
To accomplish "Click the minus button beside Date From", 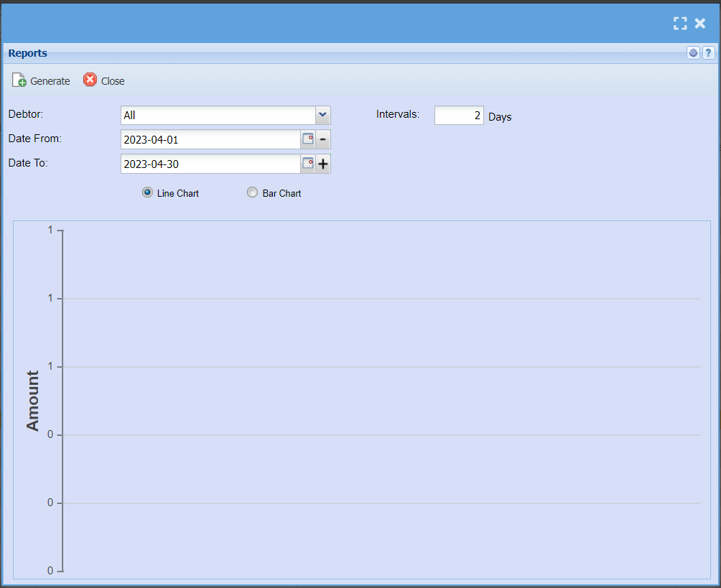I will click(x=322, y=139).
